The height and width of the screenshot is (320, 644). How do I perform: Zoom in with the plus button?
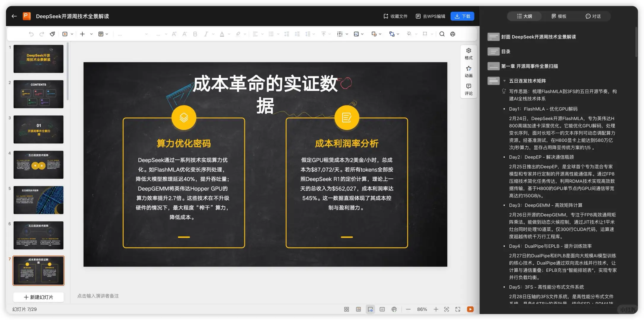(x=436, y=309)
